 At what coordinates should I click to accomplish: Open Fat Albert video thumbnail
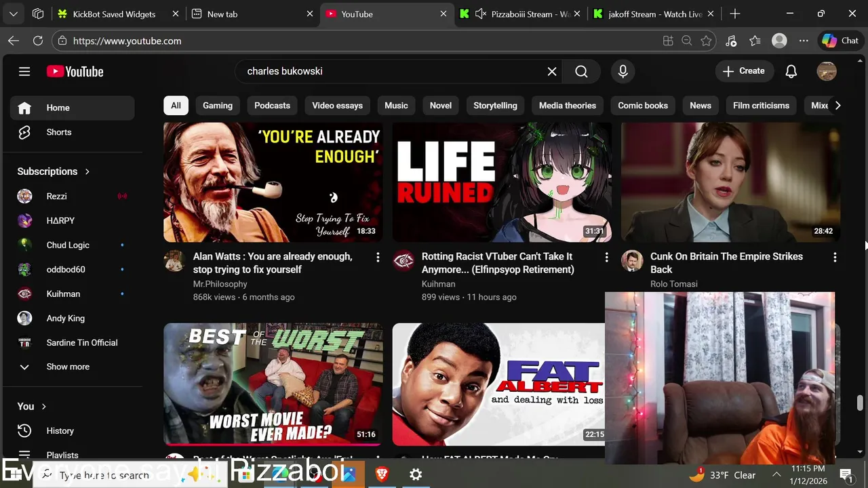pos(498,384)
